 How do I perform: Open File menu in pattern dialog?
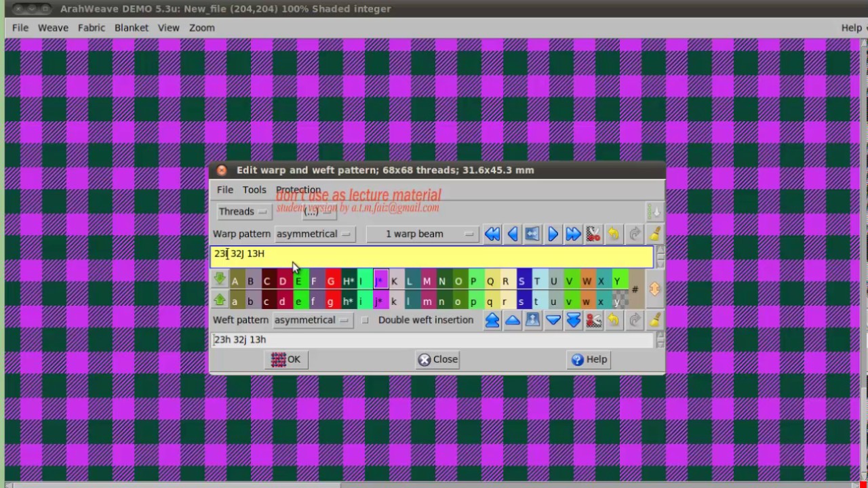pos(225,190)
